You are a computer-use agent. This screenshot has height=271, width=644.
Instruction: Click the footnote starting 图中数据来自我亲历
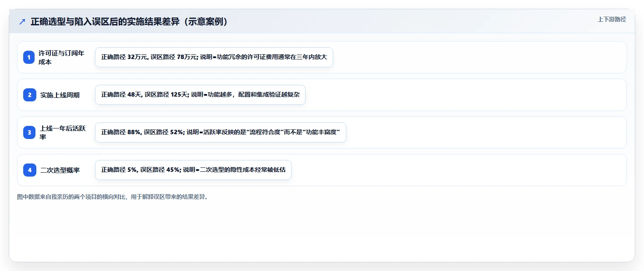113,197
